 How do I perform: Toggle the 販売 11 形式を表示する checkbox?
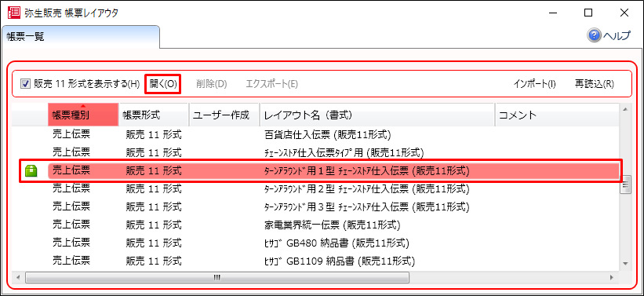click(25, 84)
